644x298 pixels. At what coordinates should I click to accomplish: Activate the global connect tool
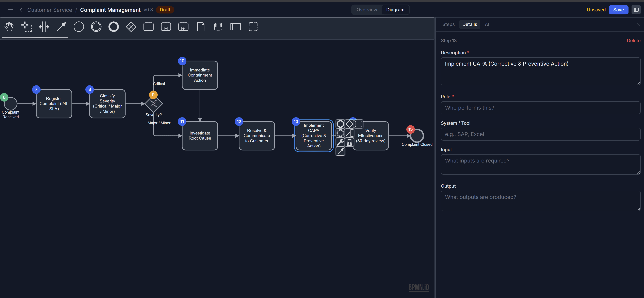(x=61, y=26)
